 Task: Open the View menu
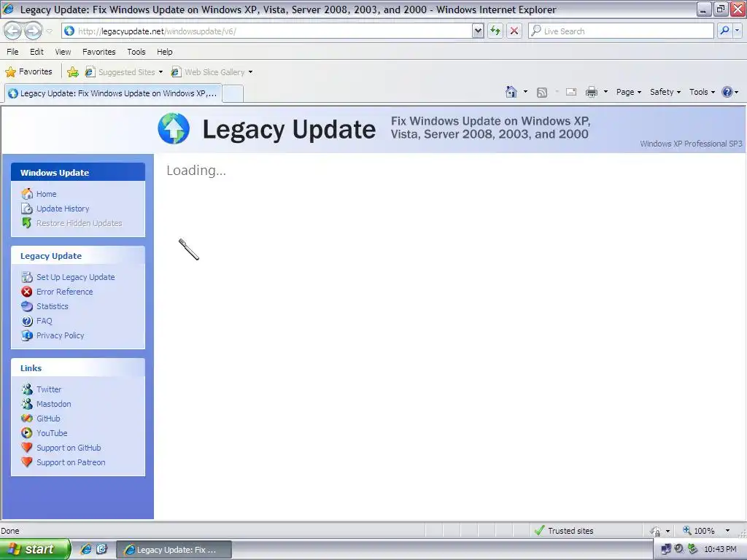(63, 52)
